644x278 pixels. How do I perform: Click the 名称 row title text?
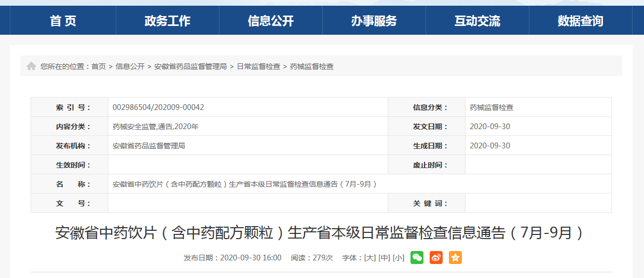point(245,184)
